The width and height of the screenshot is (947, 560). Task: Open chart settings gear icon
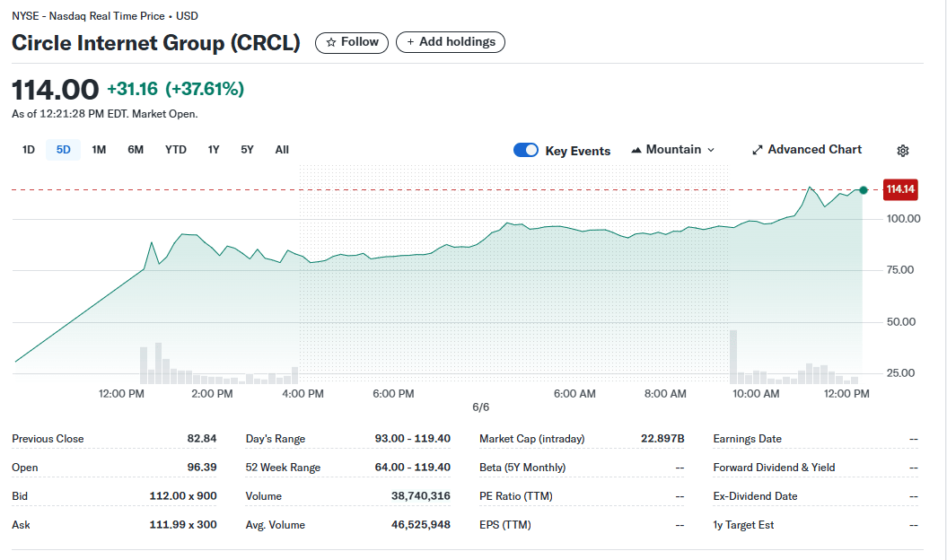coord(902,151)
